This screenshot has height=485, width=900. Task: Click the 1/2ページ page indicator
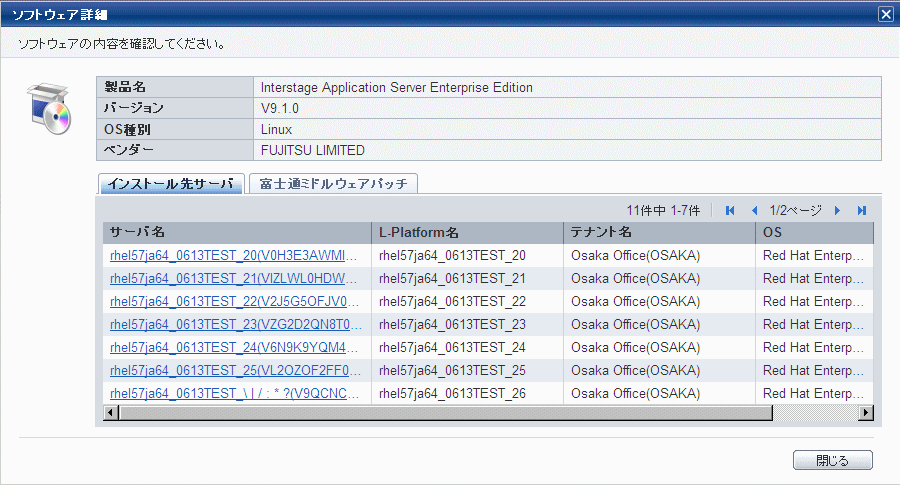(796, 211)
